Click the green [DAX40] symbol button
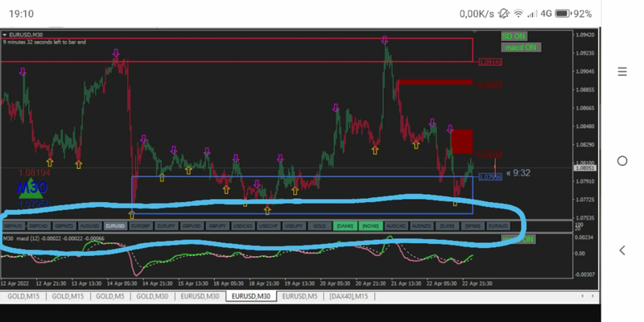The image size is (644, 322). point(345,226)
